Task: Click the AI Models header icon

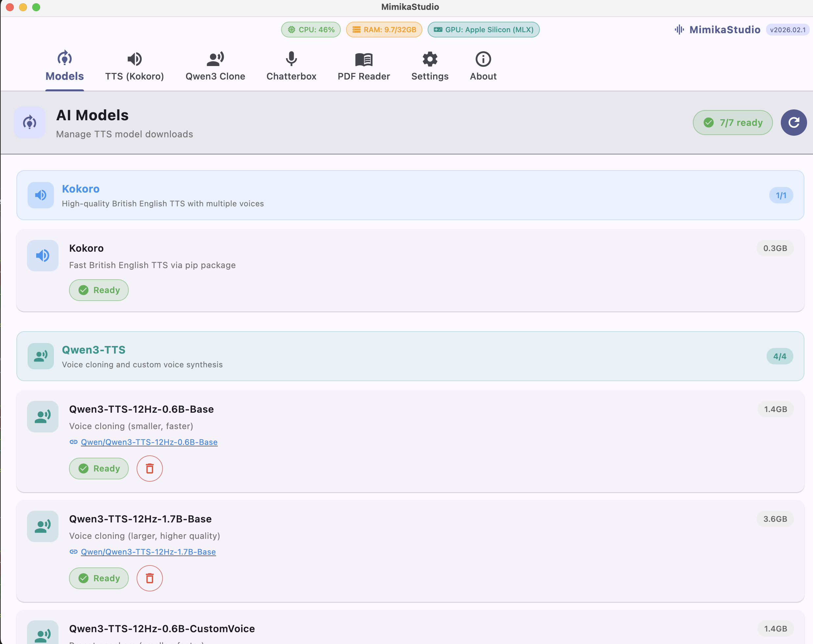Action: click(30, 123)
